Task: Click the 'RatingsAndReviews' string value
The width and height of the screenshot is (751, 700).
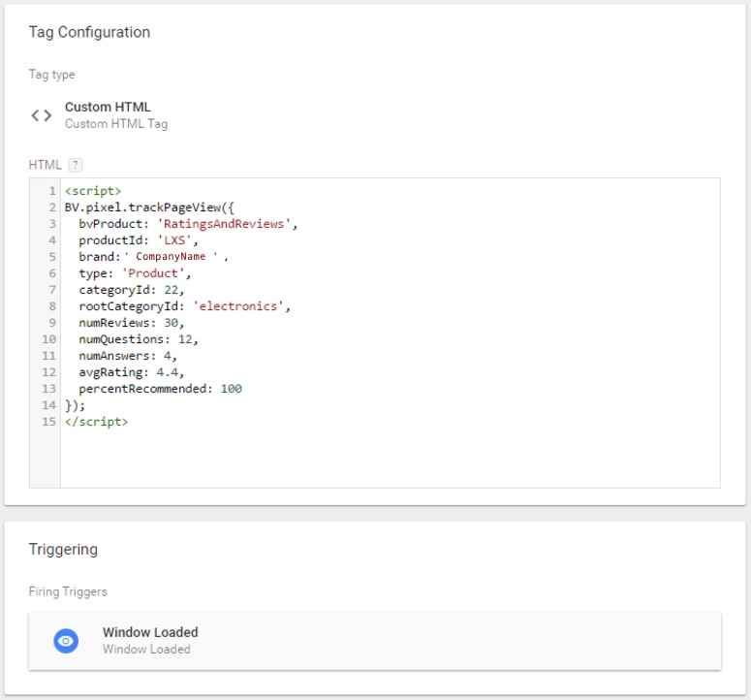Action: coord(224,224)
